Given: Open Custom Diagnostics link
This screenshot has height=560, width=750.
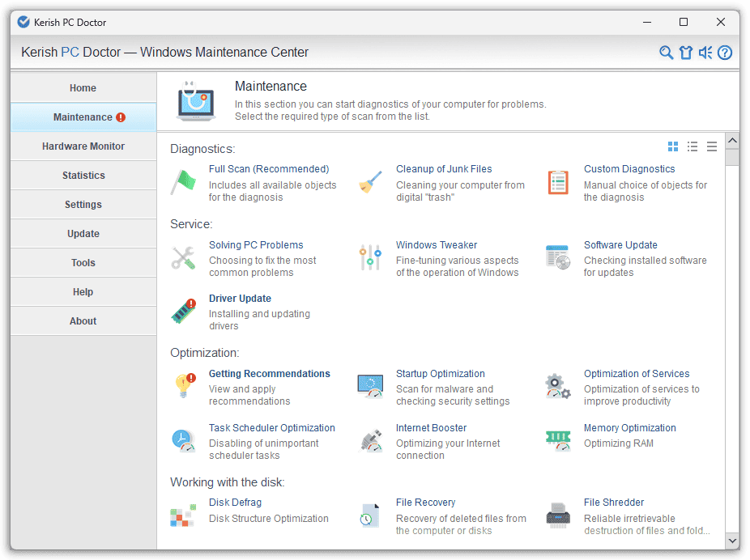Looking at the screenshot, I should click(629, 169).
